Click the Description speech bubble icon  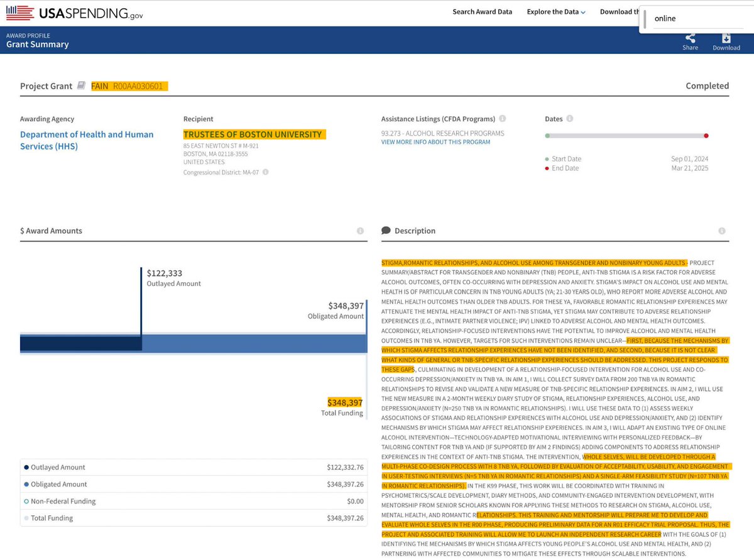(386, 231)
